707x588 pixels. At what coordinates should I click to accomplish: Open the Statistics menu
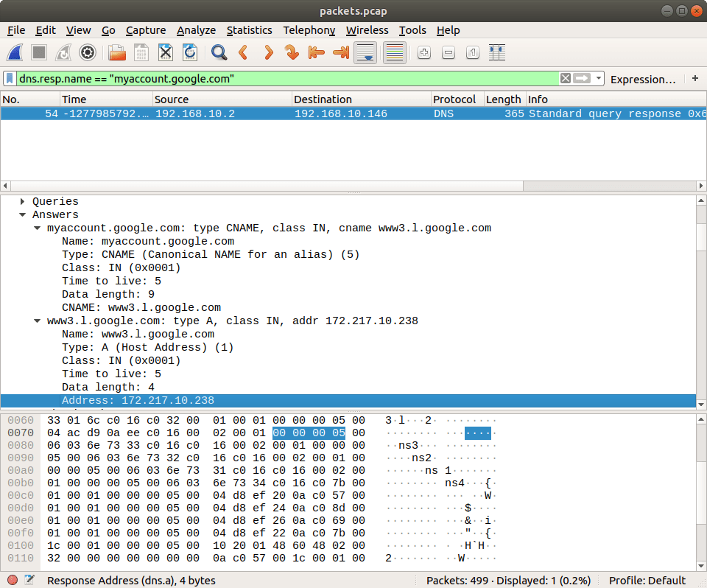coord(249,30)
